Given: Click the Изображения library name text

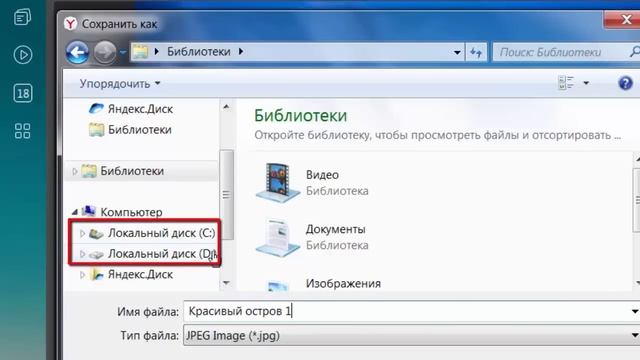Looking at the screenshot, I should (x=343, y=283).
